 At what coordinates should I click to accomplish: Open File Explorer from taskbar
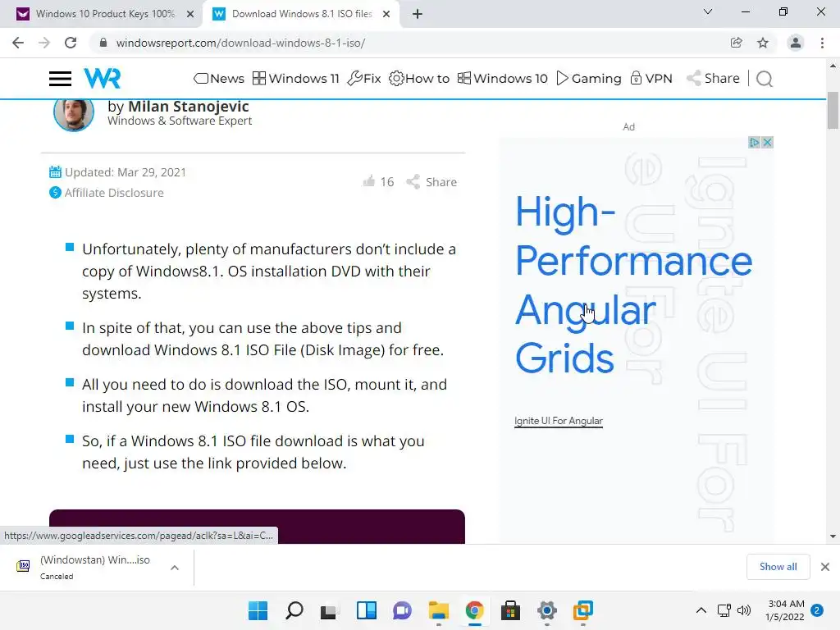(438, 610)
